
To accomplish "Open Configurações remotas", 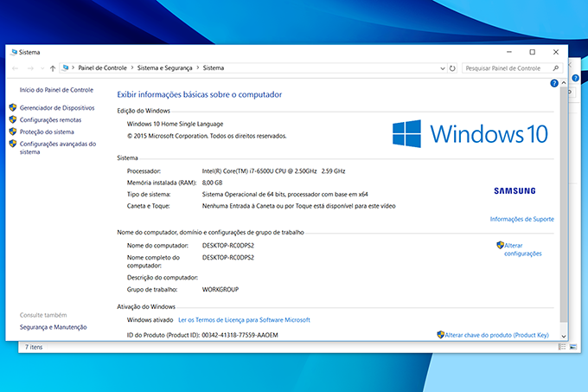I will click(x=50, y=119).
